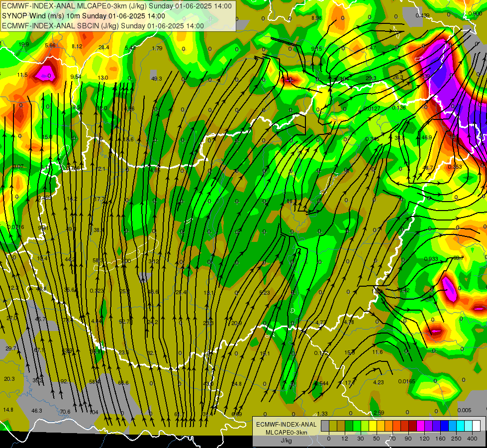
Task: Click legend label ECMWF-INDEX-ANAL
Action: (286, 425)
